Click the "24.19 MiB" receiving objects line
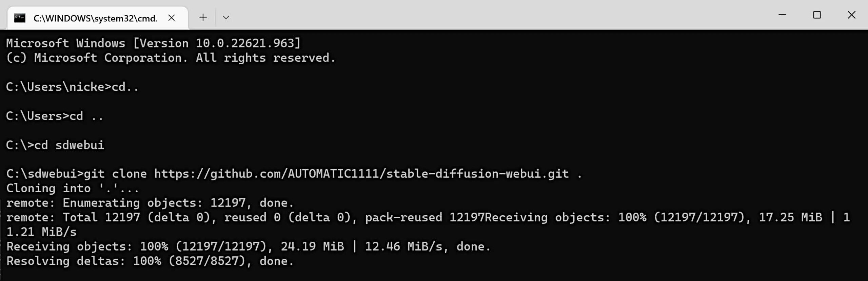 [248, 246]
